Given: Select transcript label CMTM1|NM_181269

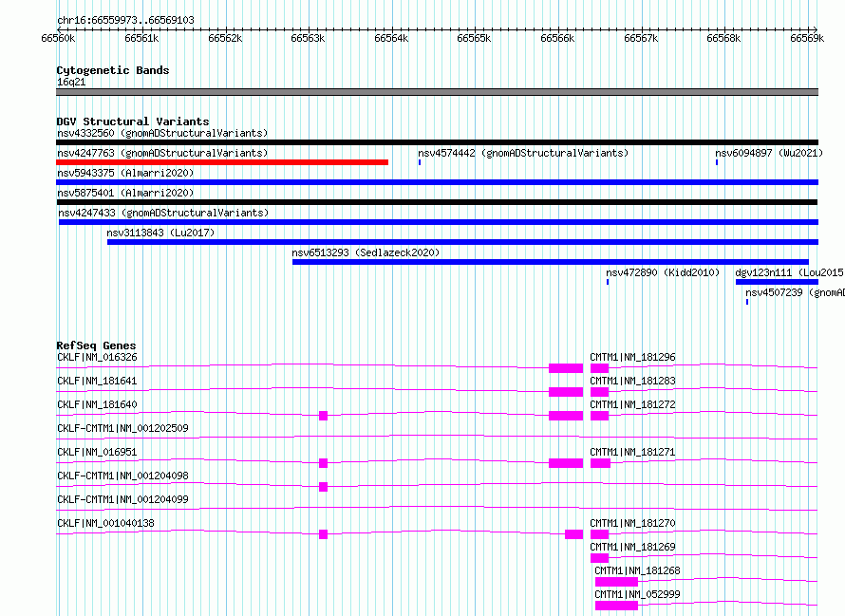Looking at the screenshot, I should (632, 547).
